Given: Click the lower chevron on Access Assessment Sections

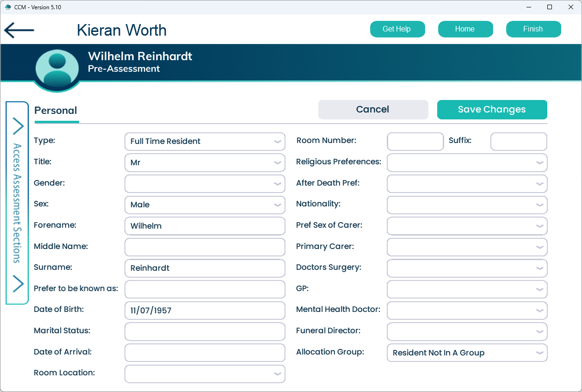Looking at the screenshot, I should [18, 283].
